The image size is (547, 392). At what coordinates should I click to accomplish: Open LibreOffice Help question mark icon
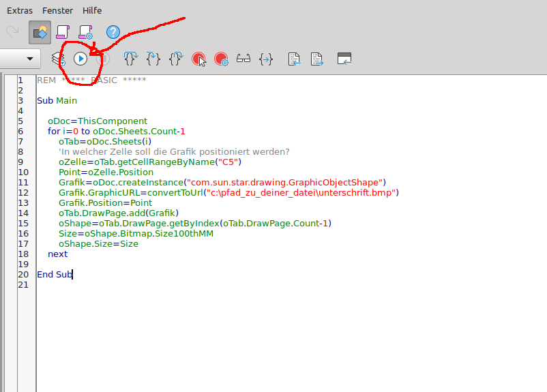point(113,32)
